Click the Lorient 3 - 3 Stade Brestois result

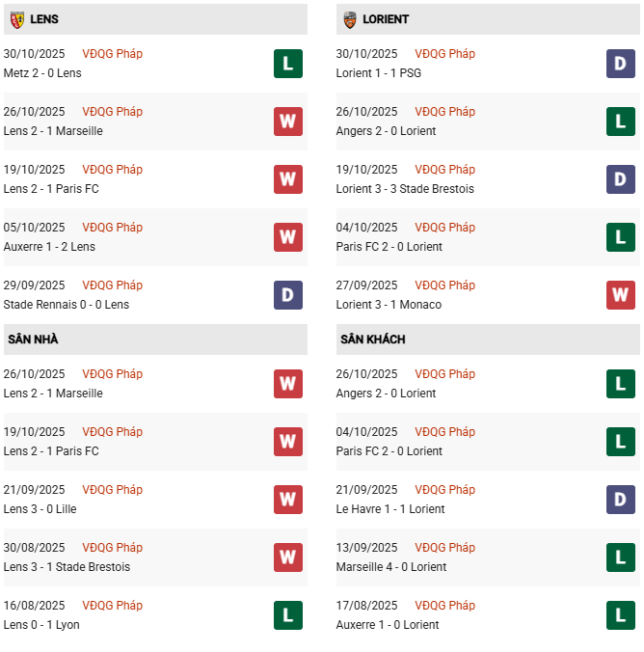click(x=405, y=189)
